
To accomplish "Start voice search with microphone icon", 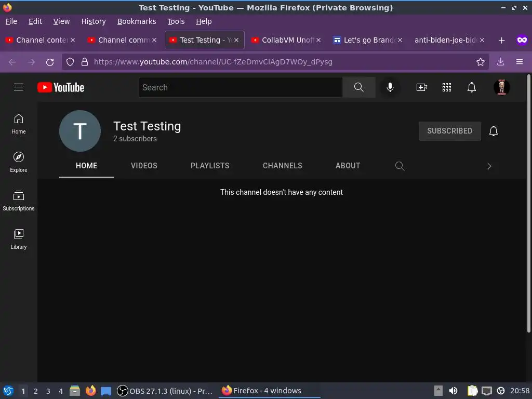I will point(390,87).
